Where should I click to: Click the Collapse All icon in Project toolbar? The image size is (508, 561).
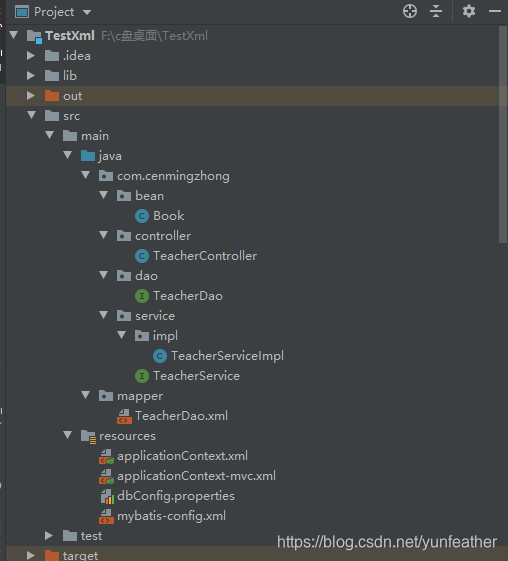pos(436,11)
